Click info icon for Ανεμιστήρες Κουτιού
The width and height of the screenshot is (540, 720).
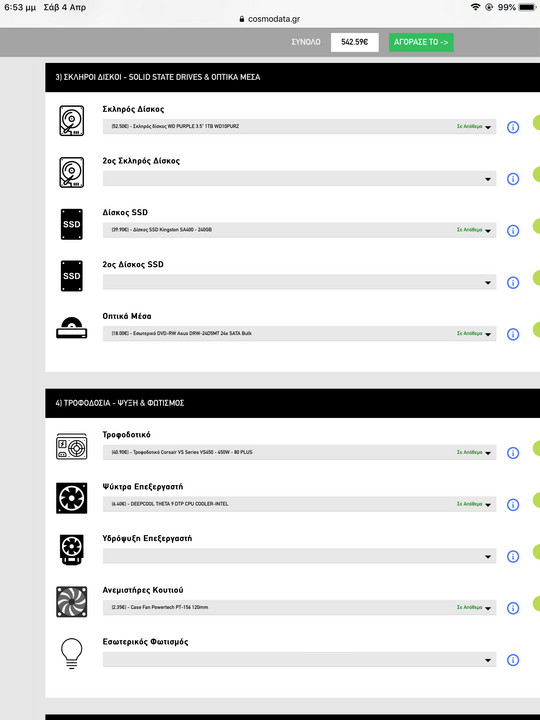pos(513,608)
